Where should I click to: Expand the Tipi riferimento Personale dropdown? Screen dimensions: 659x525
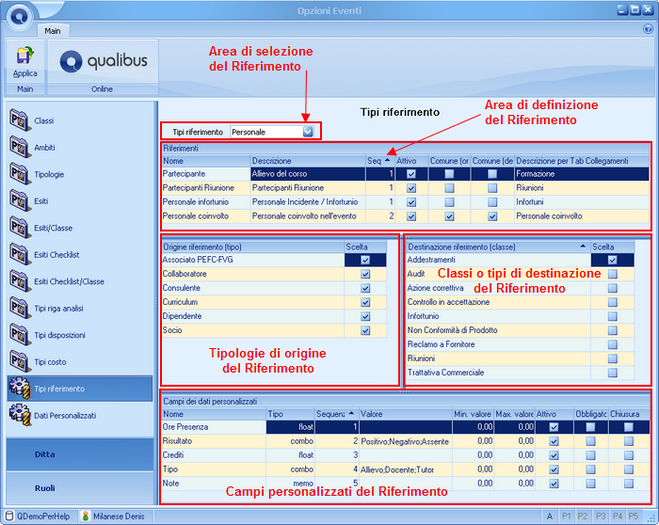[308, 132]
